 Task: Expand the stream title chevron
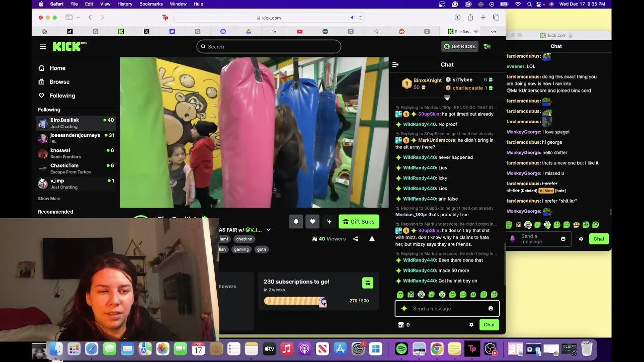click(x=269, y=230)
